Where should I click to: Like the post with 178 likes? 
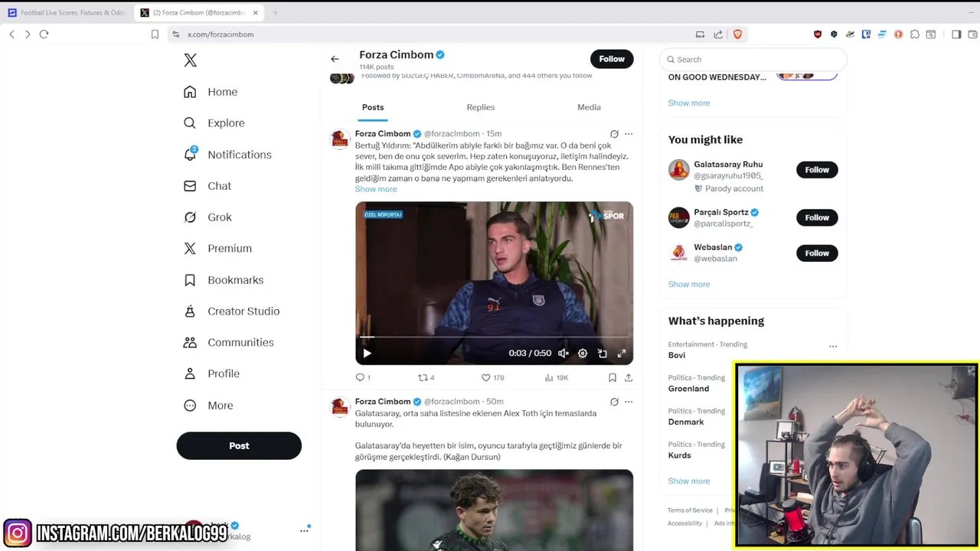(x=492, y=377)
